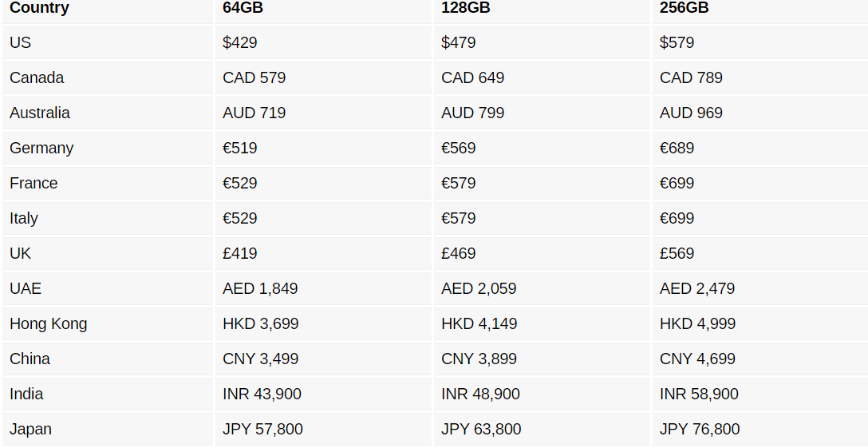Viewport: 868px width, 448px height.
Task: Select the UK £469 price cell
Action: coord(458,253)
